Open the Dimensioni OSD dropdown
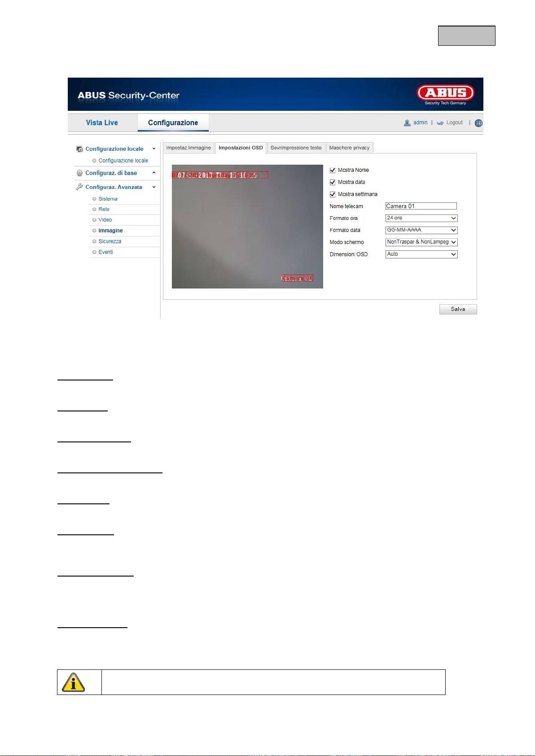 421,254
